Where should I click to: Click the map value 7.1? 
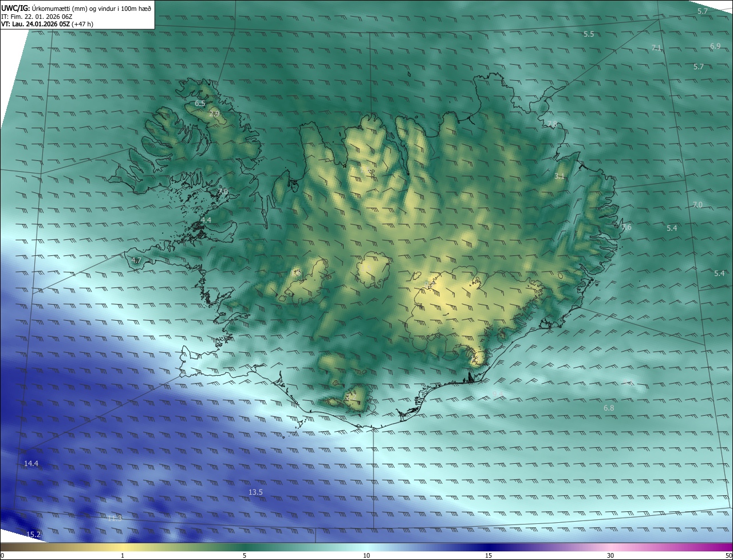click(x=657, y=48)
